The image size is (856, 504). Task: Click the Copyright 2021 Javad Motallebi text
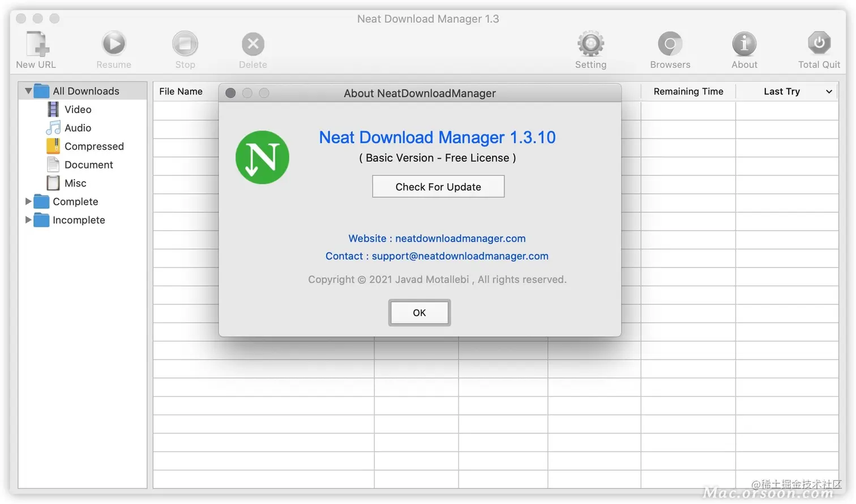[437, 279]
